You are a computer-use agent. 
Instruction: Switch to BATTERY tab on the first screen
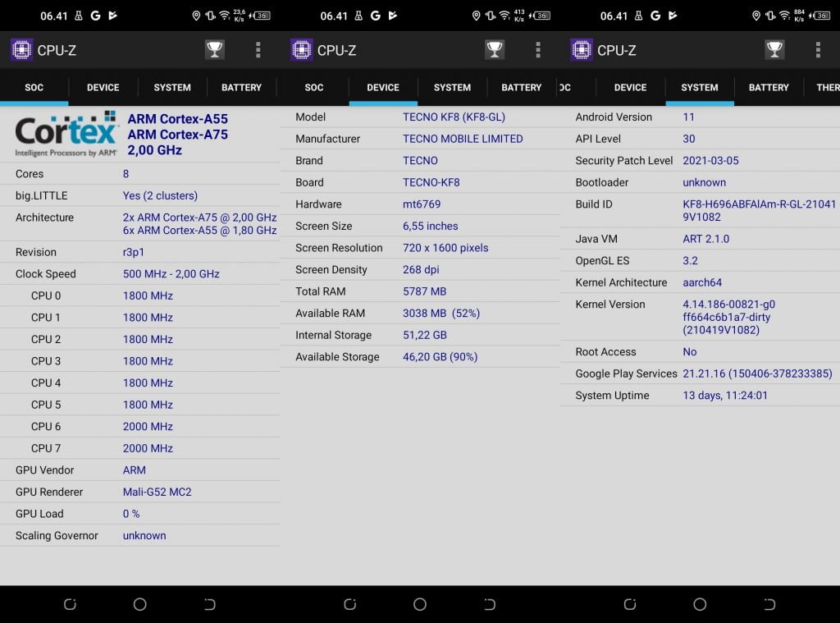242,87
